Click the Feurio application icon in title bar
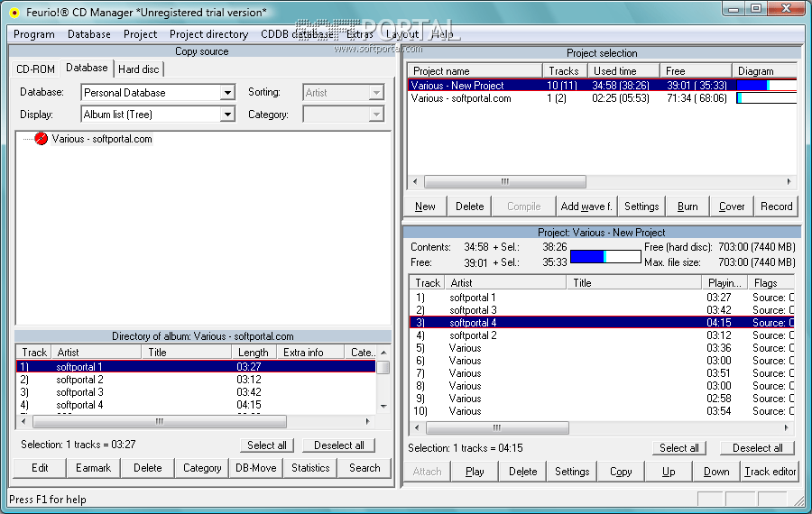 (14, 12)
